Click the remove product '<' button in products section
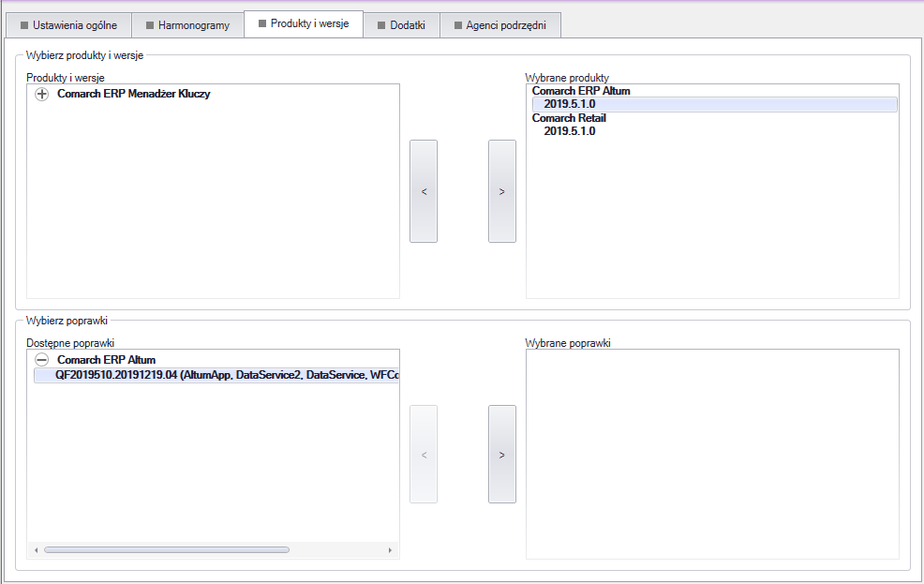924x584 pixels. 424,191
